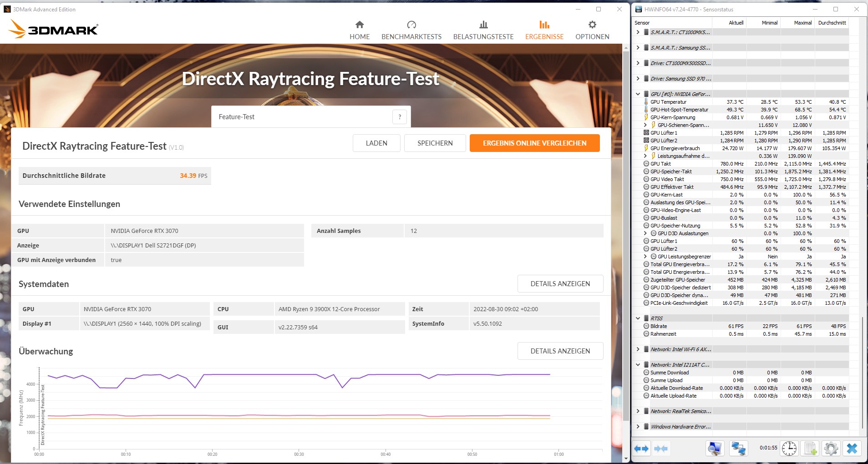Close sensors using the blue X icon
The image size is (868, 464).
(x=852, y=449)
